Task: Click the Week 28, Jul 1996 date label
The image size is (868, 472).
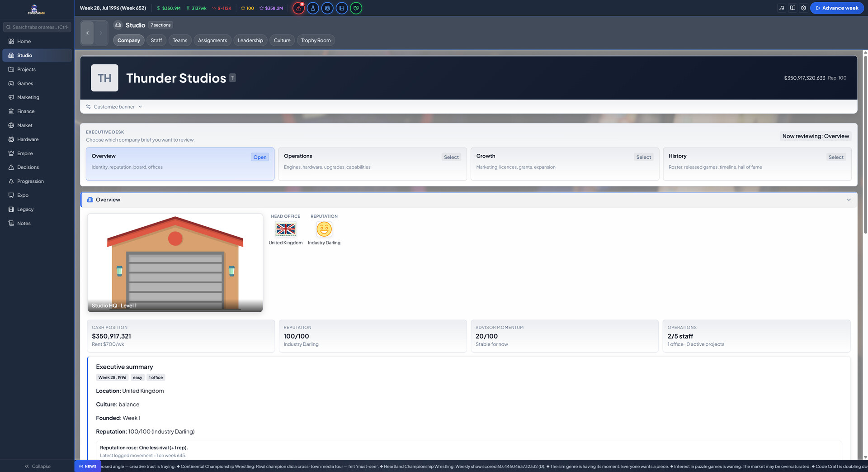Action: [113, 8]
